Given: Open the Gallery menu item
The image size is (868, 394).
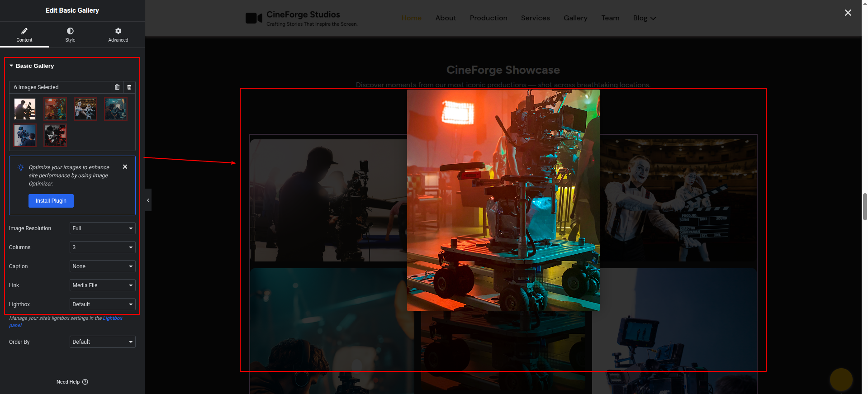Looking at the screenshot, I should click(575, 18).
